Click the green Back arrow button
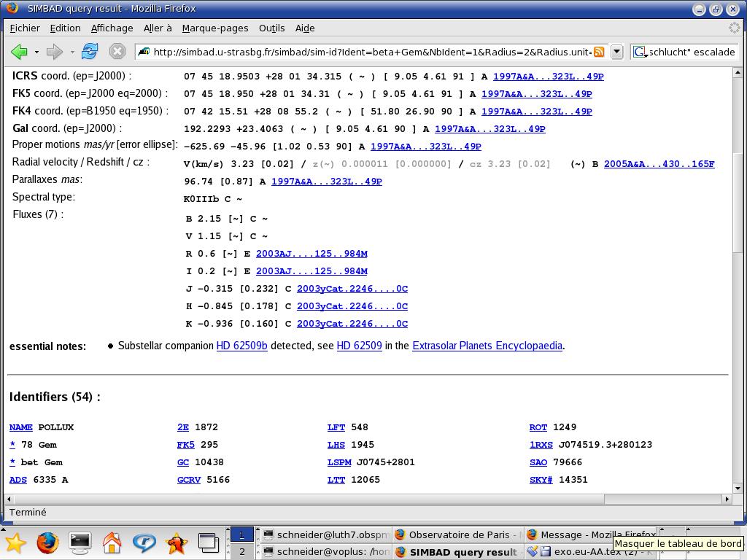Screen dimensions: 747x560 pos(20,52)
